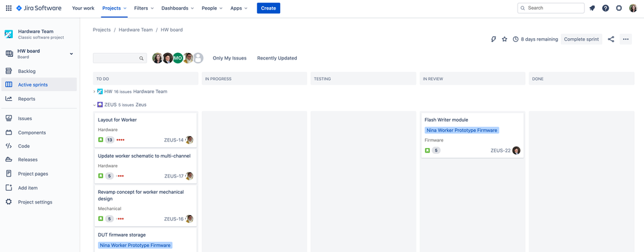
Task: Open the notifications icon in top bar
Action: (x=592, y=8)
